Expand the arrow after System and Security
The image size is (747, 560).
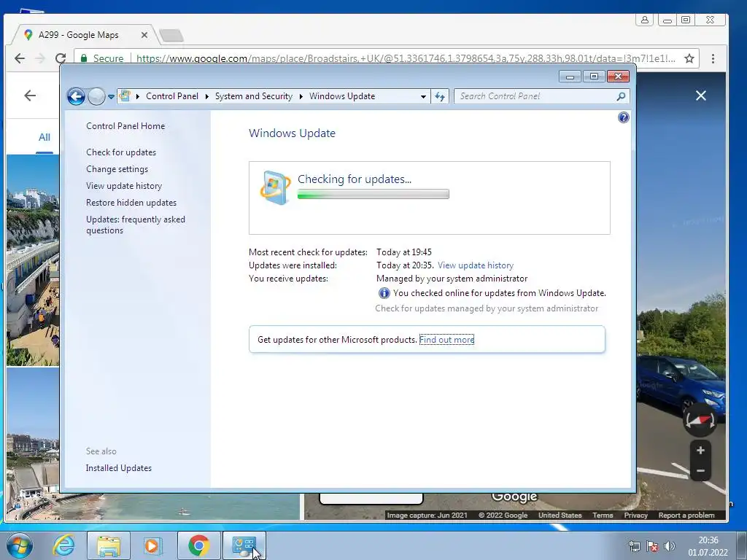(x=301, y=96)
